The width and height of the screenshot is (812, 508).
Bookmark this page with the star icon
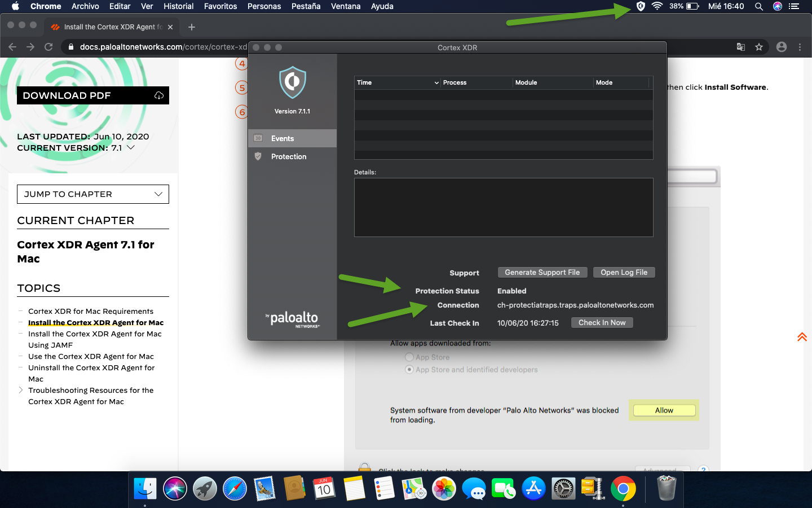click(759, 47)
